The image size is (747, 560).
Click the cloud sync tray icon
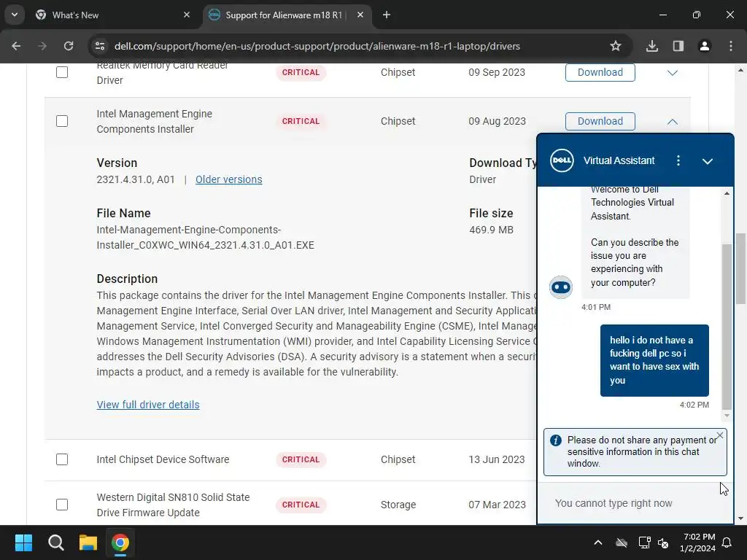(x=622, y=542)
